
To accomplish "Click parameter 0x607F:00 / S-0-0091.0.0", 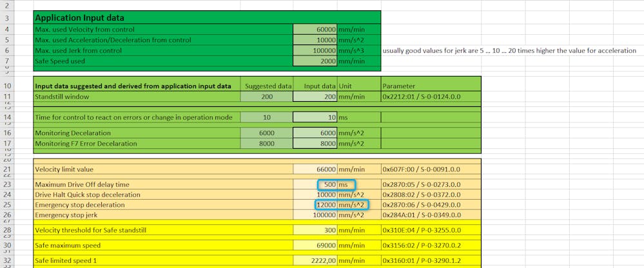I will (x=422, y=169).
